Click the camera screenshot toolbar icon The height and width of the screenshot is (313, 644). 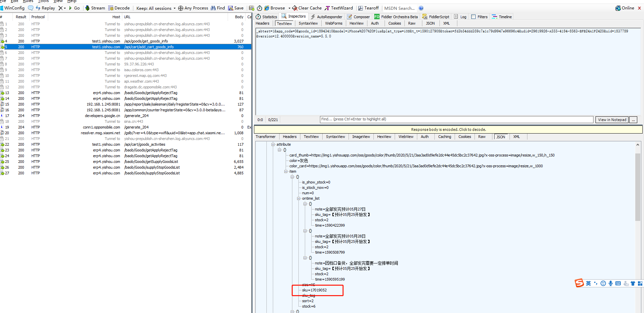click(252, 8)
